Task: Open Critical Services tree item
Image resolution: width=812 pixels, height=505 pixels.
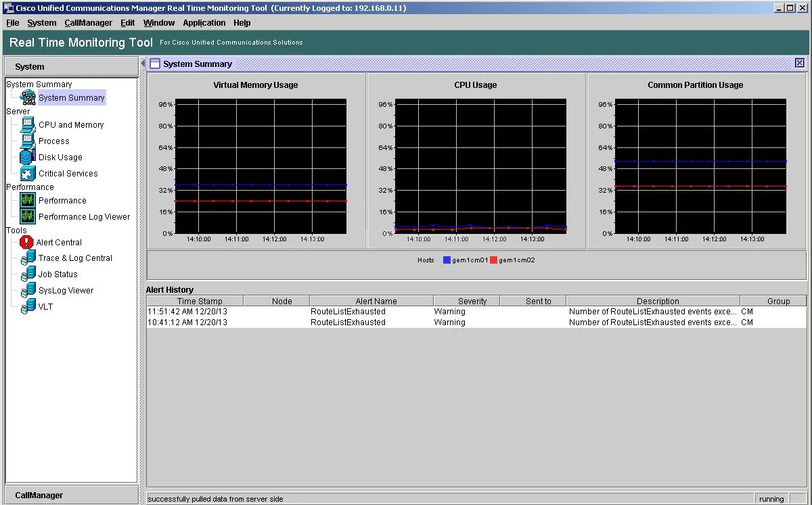Action: tap(68, 174)
